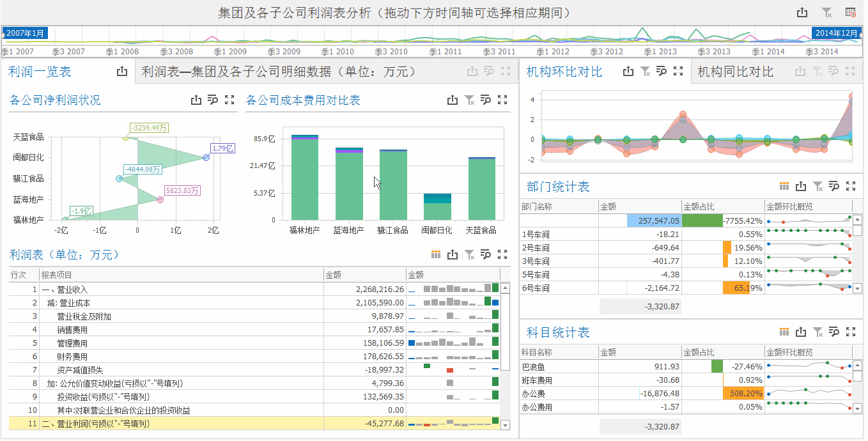The width and height of the screenshot is (868, 441).
Task: Select the 福林地产 bar in cost chart
Action: (x=305, y=177)
